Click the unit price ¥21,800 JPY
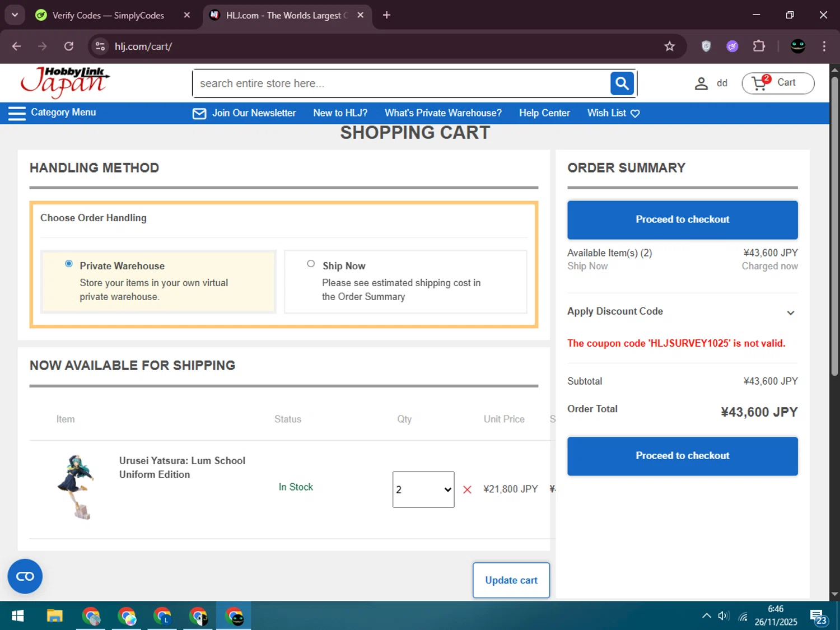This screenshot has width=840, height=630. coord(510,489)
